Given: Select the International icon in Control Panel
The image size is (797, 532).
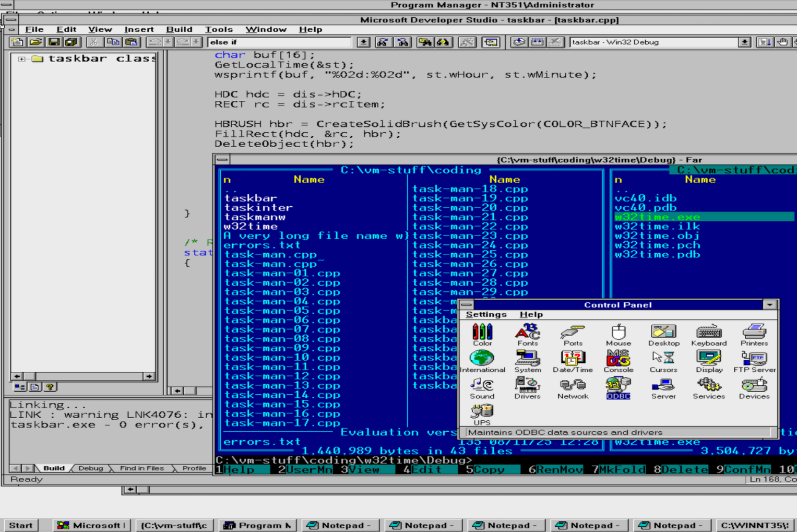Looking at the screenshot, I should (x=482, y=361).
